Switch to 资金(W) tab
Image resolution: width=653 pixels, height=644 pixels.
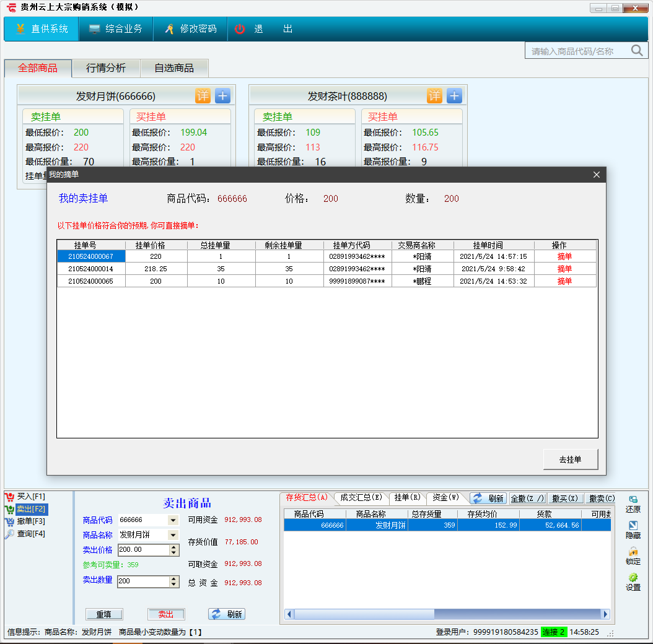coord(445,497)
